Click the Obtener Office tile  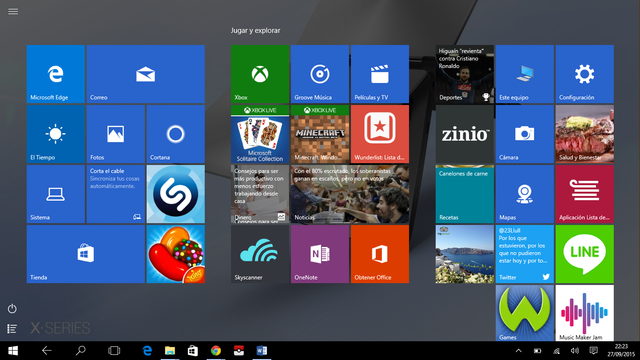coord(380,254)
